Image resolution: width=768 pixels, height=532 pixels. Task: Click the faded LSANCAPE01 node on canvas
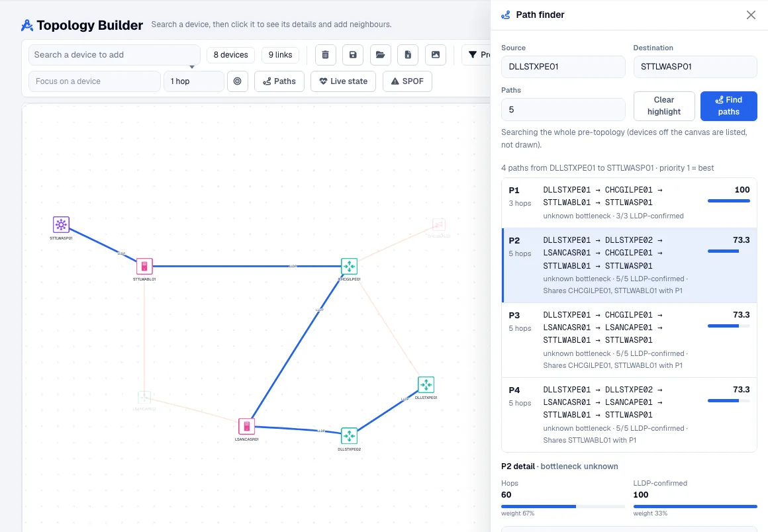coord(144,397)
